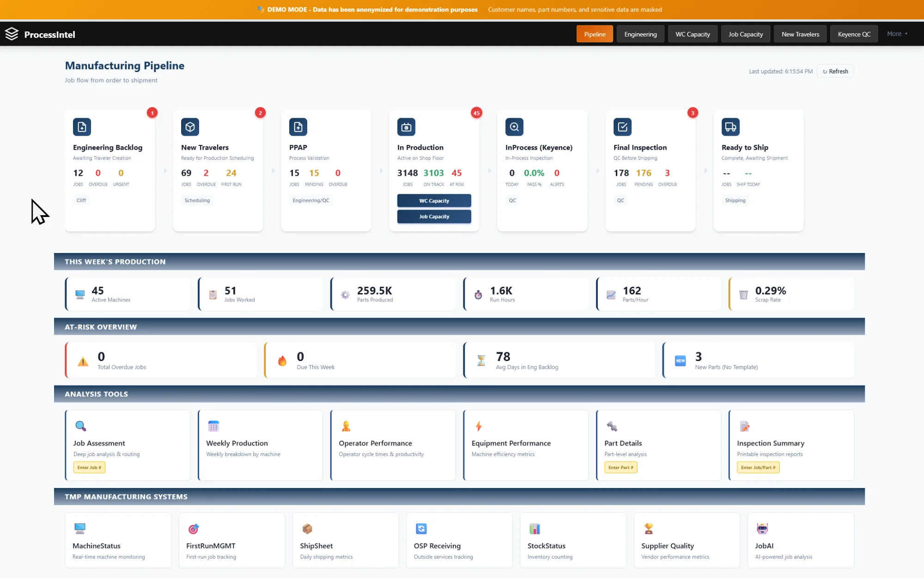
Task: Click the Equipment Performance lightning icon
Action: pos(478,426)
